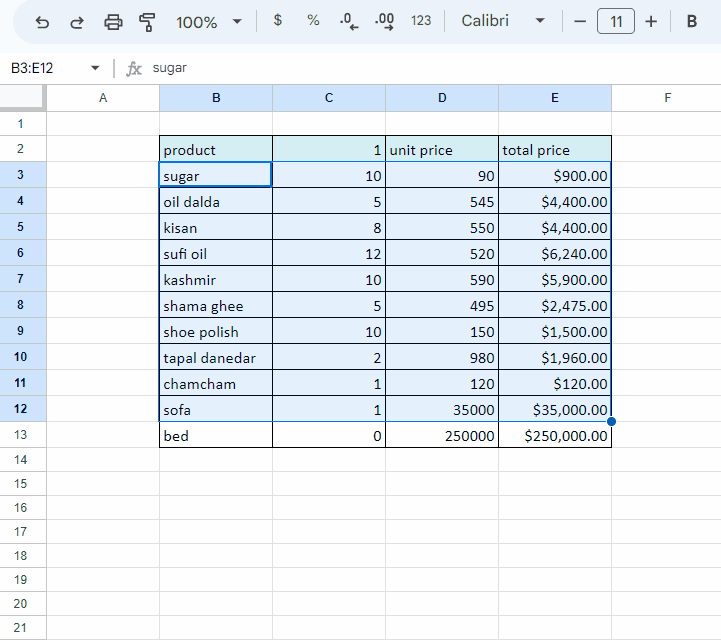Select the 'tapal danedar' cell
The height and width of the screenshot is (640, 721).
click(x=216, y=357)
